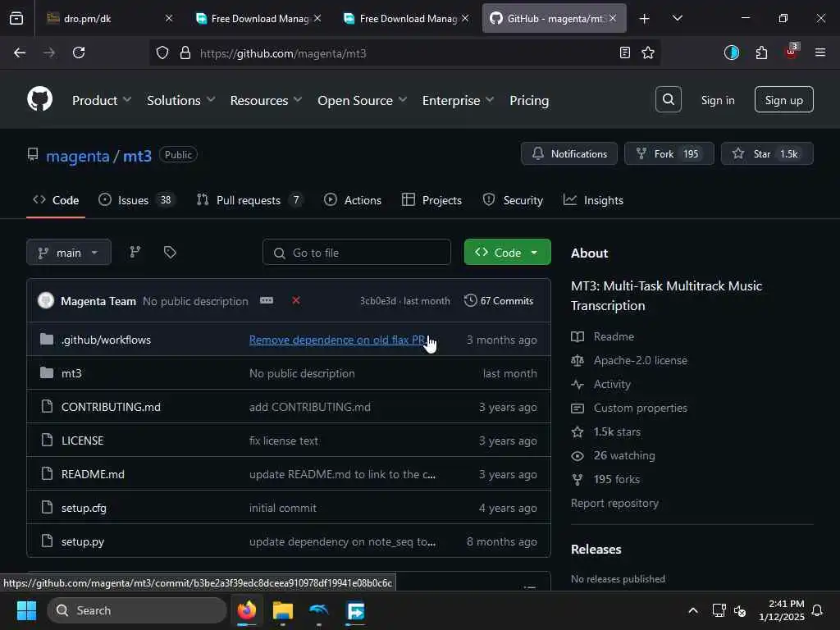The height and width of the screenshot is (630, 840).
Task: Expand the Product menu
Action: pos(101,100)
